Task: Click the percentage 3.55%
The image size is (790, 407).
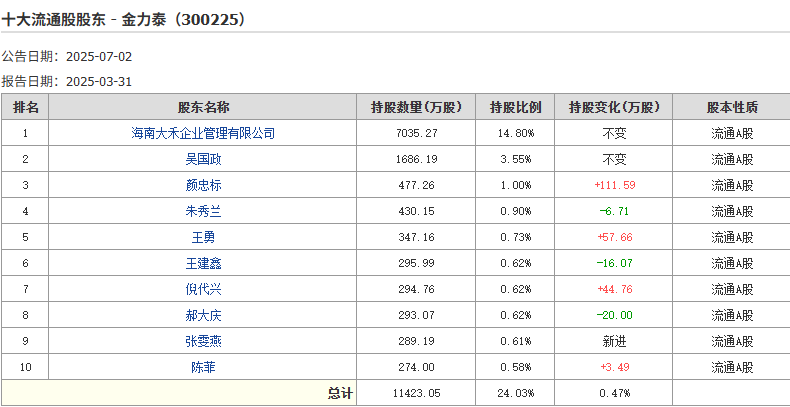Action: pyautogui.click(x=515, y=160)
